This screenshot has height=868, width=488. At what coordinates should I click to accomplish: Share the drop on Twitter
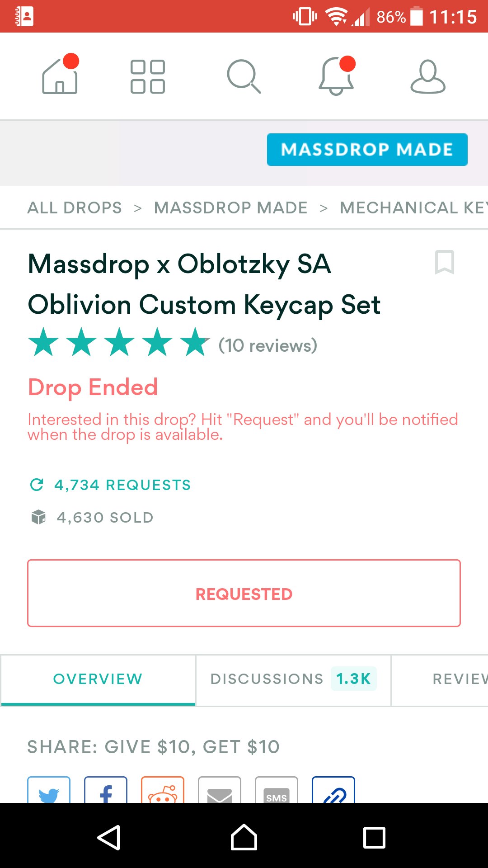click(49, 790)
